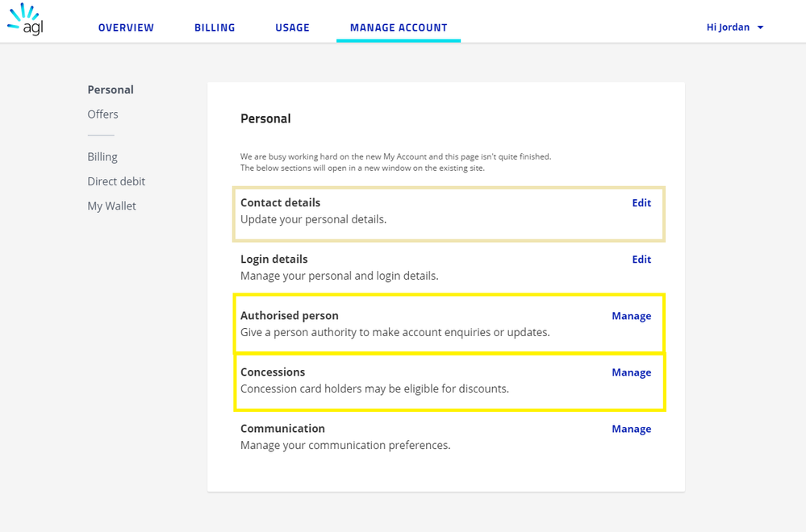Select Direct debit in the sidebar

(116, 181)
